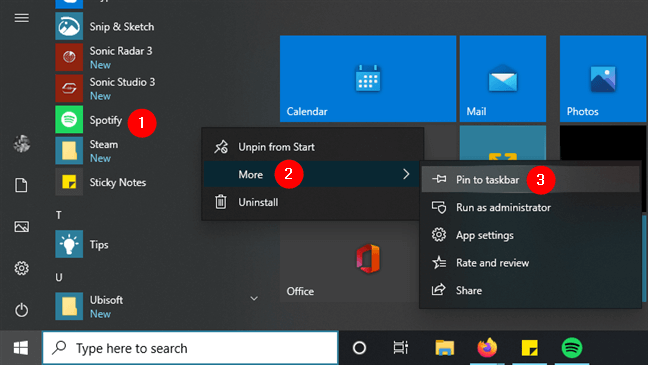Expand the Start menu hamburger button

21,18
